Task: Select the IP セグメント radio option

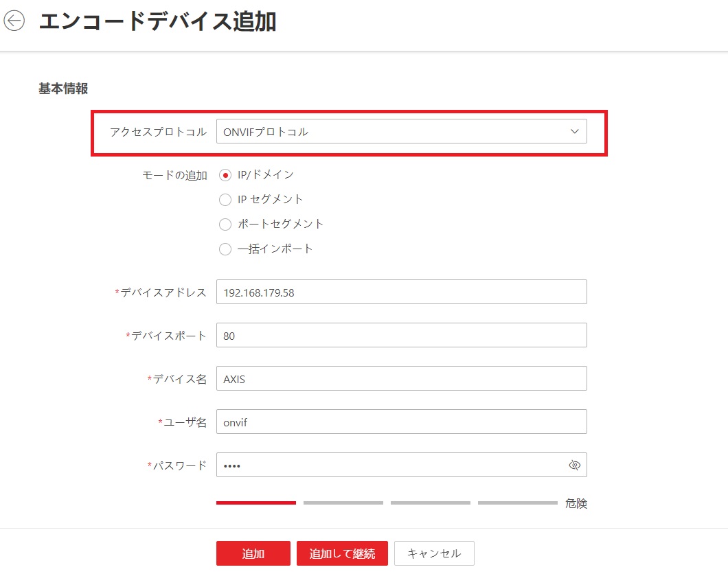Action: (225, 200)
